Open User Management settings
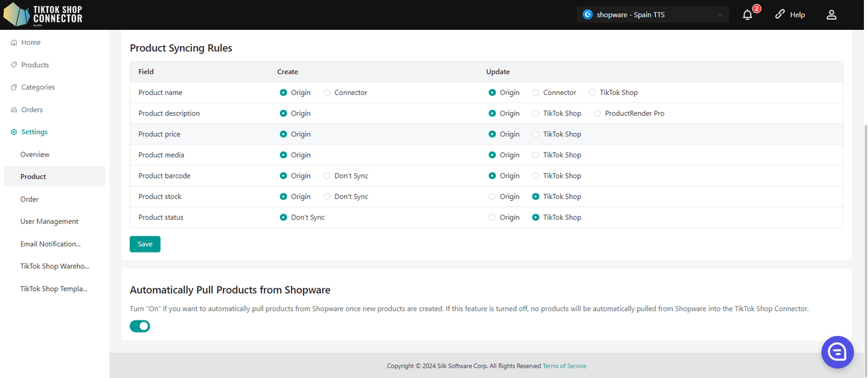 [49, 222]
